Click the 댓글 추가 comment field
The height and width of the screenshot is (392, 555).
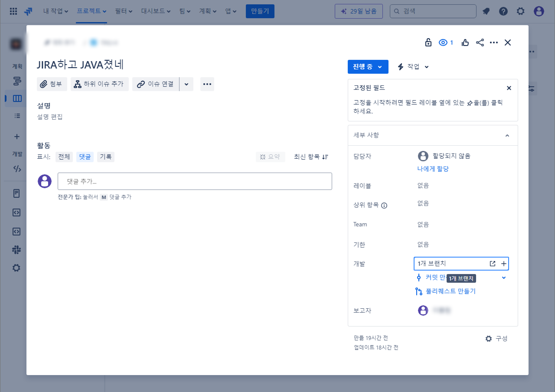195,181
